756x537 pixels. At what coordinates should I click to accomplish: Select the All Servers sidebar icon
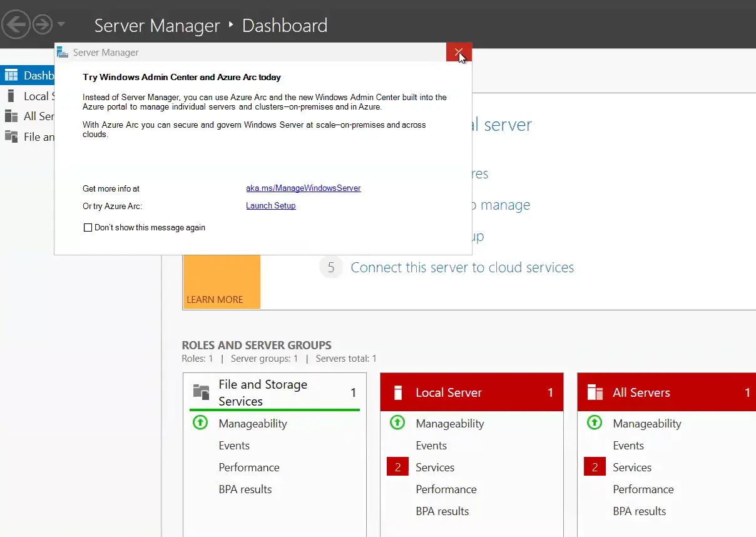click(x=11, y=116)
